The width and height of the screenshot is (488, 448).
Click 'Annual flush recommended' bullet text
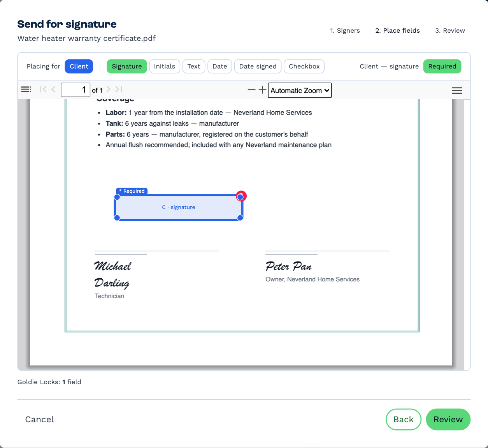pyautogui.click(x=219, y=145)
